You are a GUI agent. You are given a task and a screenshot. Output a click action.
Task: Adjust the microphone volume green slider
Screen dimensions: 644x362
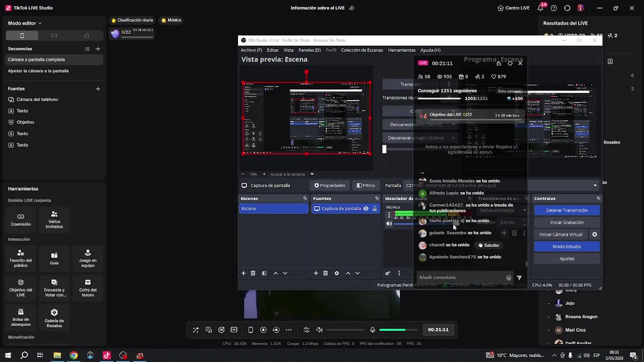pyautogui.click(x=398, y=330)
